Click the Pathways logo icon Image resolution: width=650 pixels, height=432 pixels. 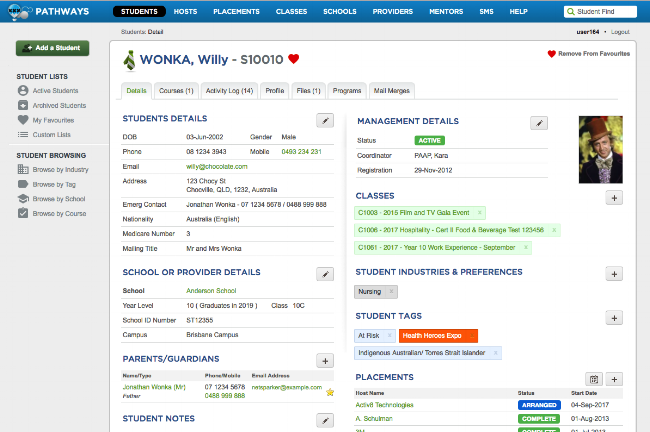pyautogui.click(x=19, y=12)
